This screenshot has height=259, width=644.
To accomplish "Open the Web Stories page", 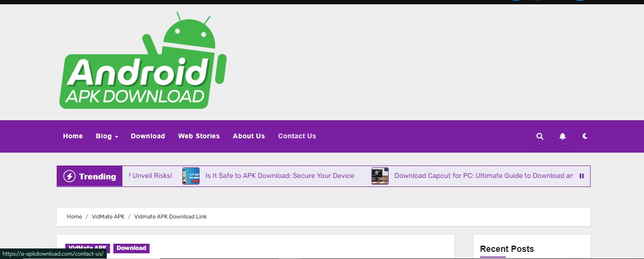I will [199, 136].
